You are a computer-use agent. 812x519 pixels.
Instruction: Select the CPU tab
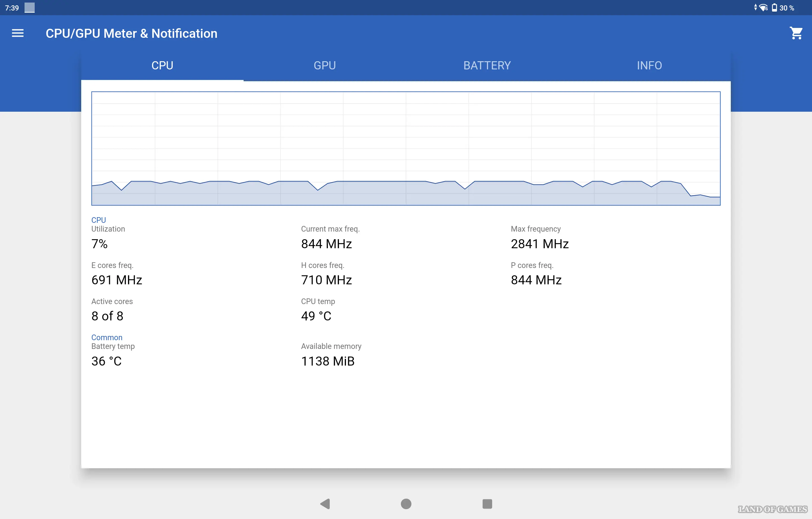point(162,65)
